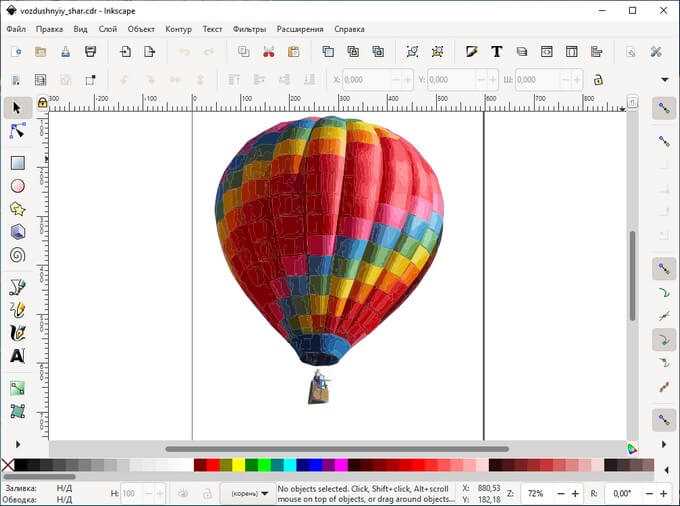Open the Правка menu
Screen dimensions: 680x506
(x=49, y=29)
